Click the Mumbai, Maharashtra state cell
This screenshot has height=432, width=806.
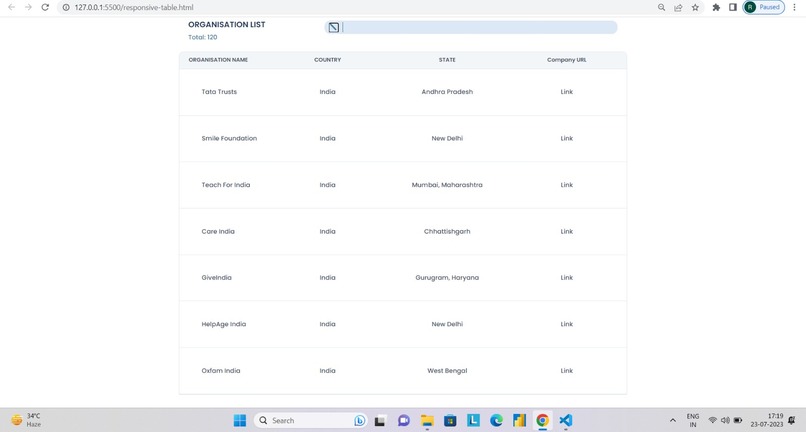[447, 185]
